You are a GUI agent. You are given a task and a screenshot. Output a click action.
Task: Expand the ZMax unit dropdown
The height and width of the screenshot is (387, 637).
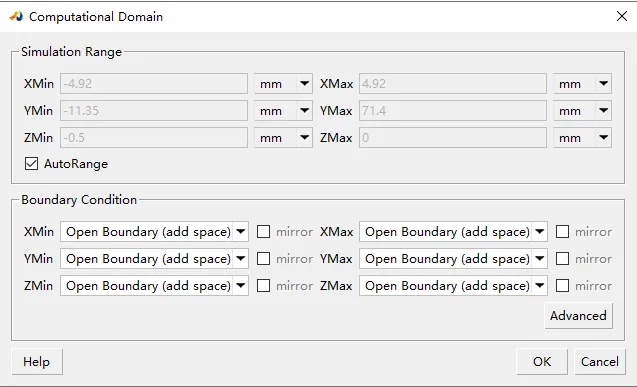pyautogui.click(x=582, y=138)
